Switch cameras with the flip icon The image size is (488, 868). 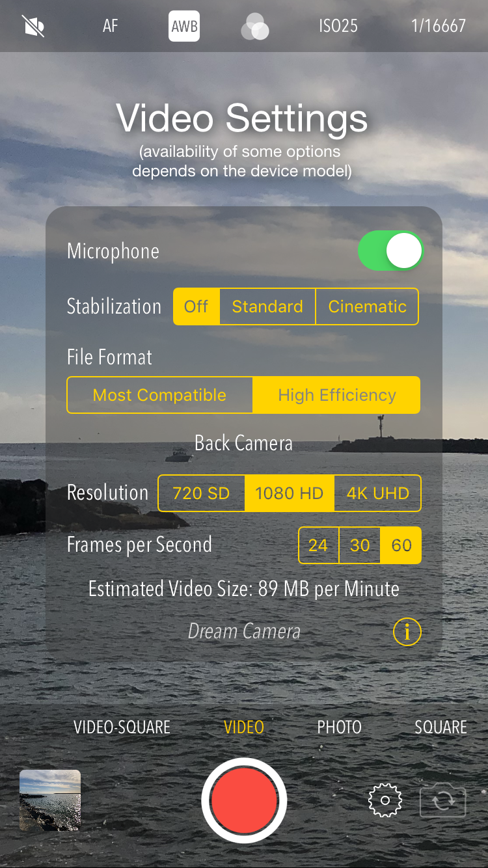[x=443, y=801]
